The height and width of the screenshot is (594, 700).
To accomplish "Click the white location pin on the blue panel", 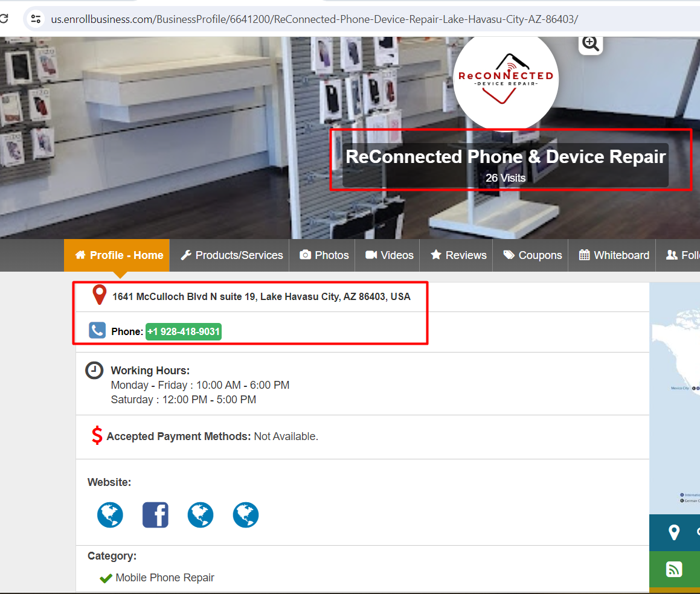I will tap(673, 532).
